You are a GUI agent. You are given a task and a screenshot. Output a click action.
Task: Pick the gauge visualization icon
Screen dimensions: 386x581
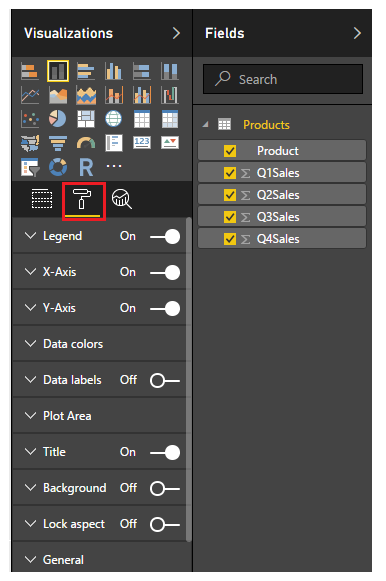pyautogui.click(x=86, y=143)
